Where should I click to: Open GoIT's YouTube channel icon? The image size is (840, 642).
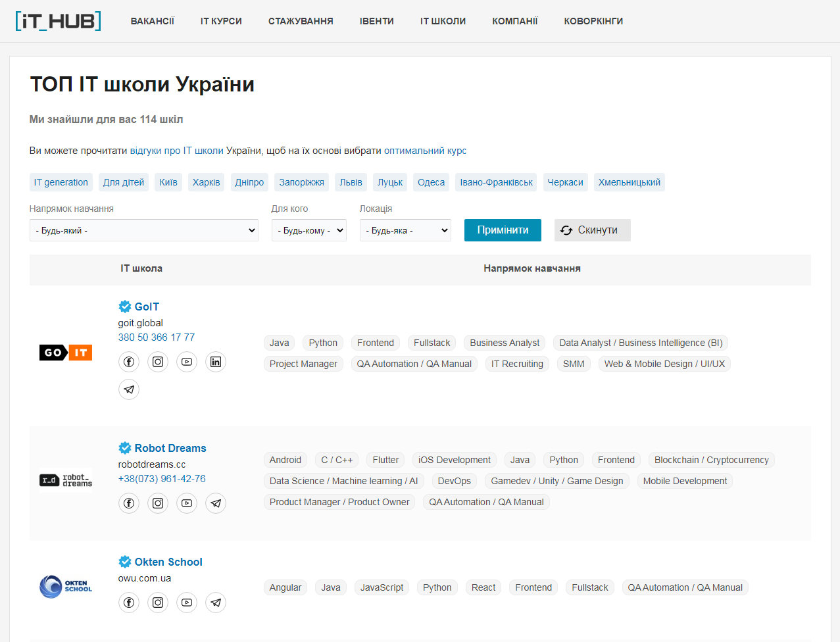(x=187, y=362)
